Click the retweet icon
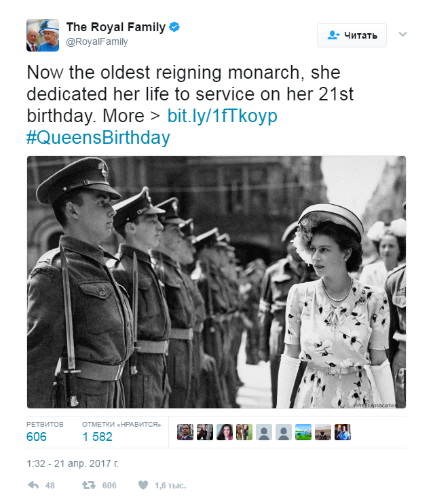The image size is (433, 504). (88, 485)
